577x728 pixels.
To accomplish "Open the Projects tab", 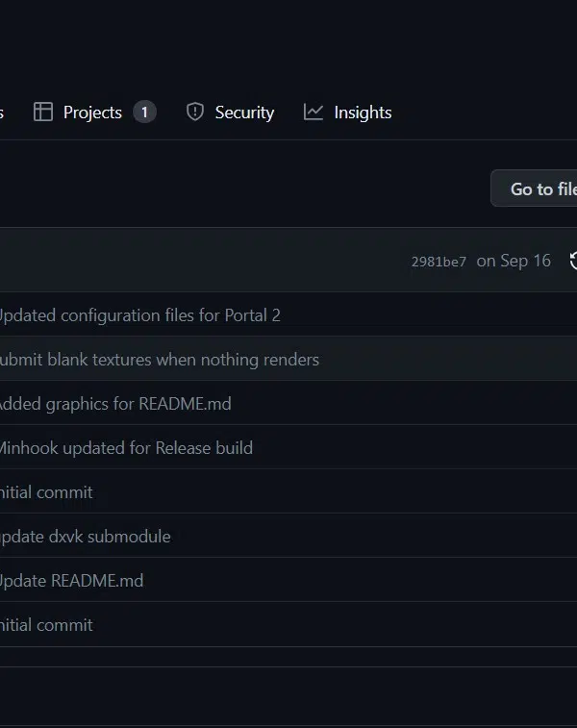I will [x=94, y=112].
